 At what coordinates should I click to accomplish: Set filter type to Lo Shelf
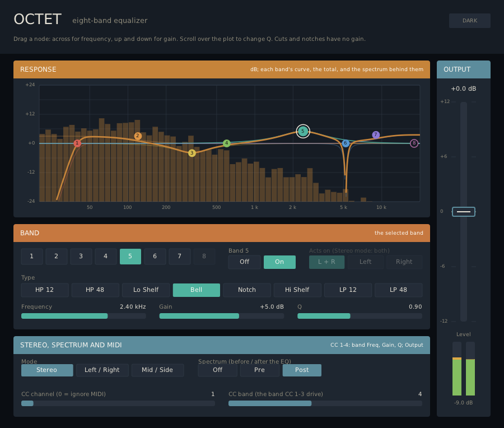pos(146,290)
